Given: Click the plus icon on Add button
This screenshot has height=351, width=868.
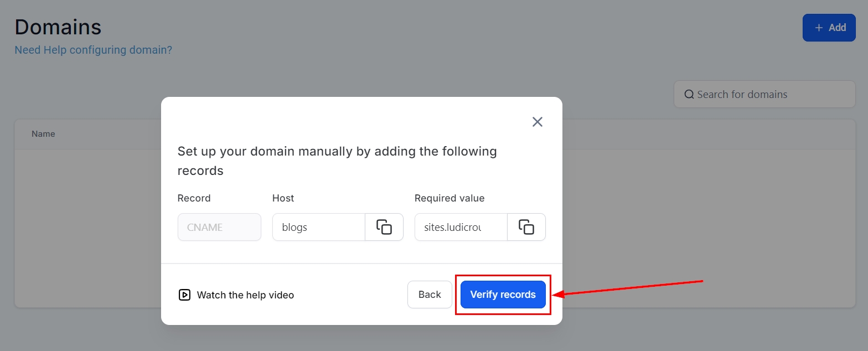Looking at the screenshot, I should pos(819,28).
